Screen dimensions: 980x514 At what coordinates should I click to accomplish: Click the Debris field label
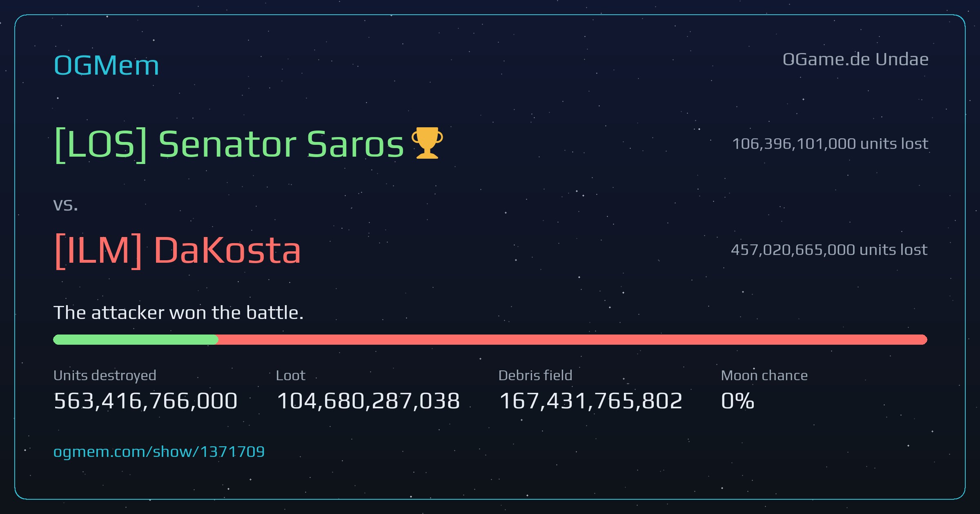click(x=535, y=375)
